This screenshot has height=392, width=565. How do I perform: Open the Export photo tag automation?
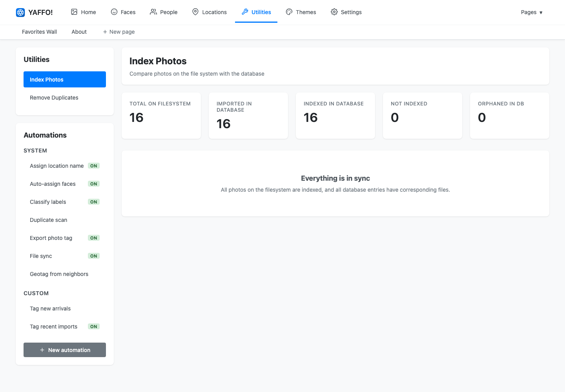pyautogui.click(x=65, y=238)
